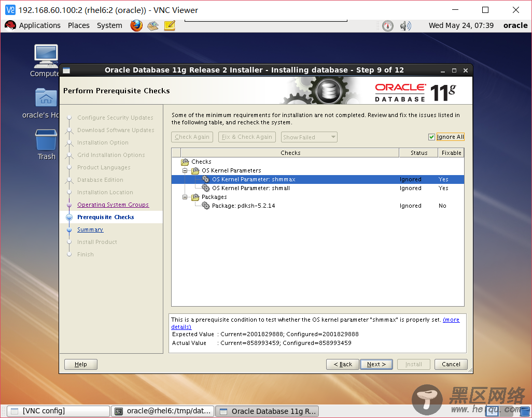Go to the Summary step
Screen dimensions: 532x418
coord(90,229)
